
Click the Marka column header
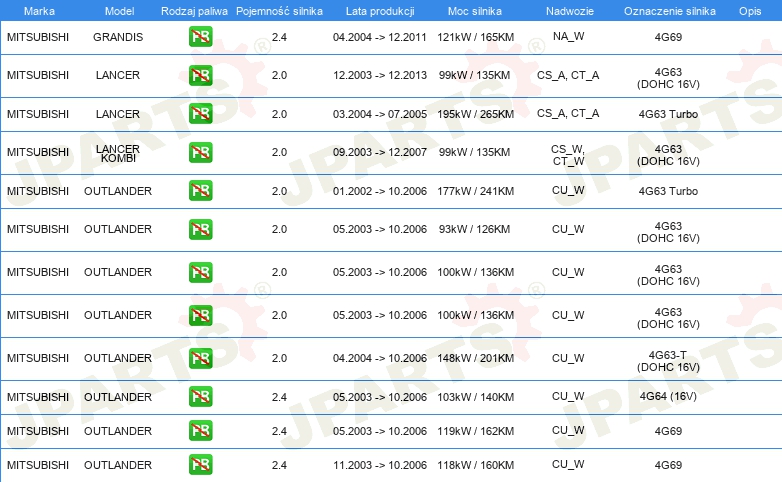point(39,11)
